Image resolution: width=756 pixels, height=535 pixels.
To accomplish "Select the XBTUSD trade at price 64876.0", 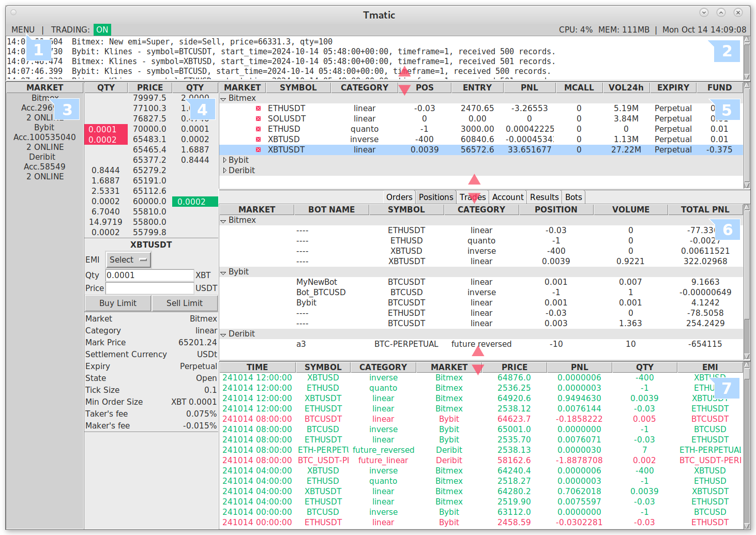I will 481,378.
